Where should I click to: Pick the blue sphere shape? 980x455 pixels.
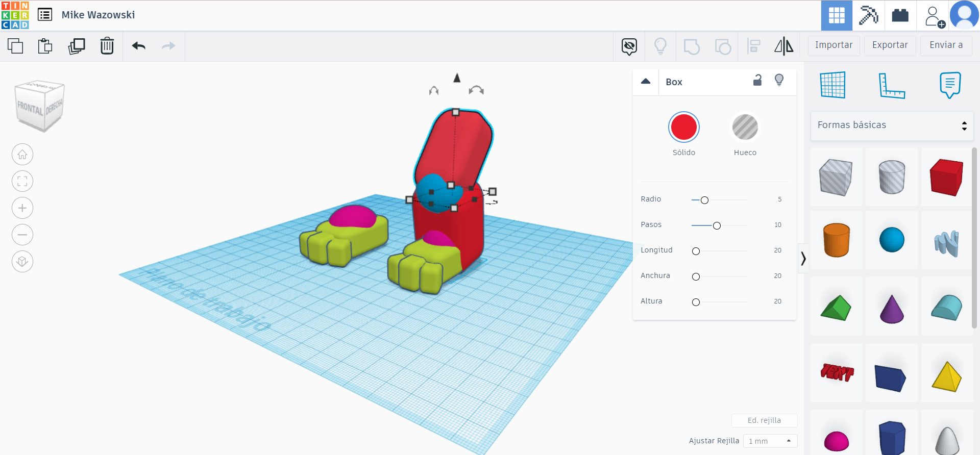click(x=892, y=240)
